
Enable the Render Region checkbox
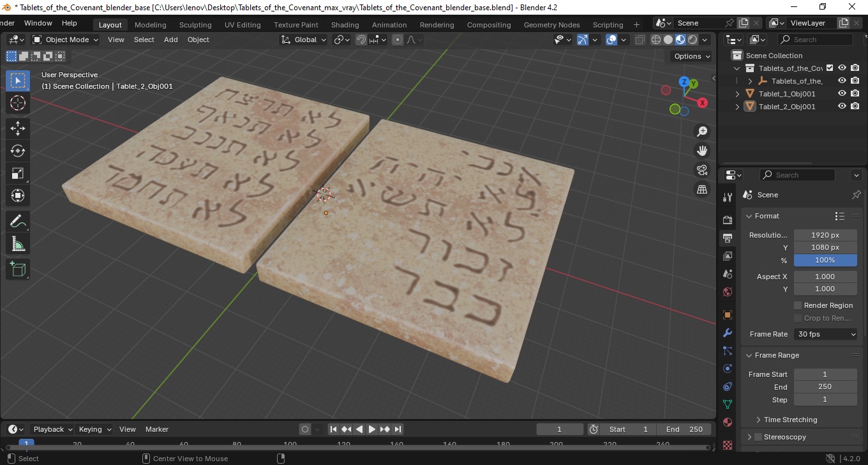797,305
